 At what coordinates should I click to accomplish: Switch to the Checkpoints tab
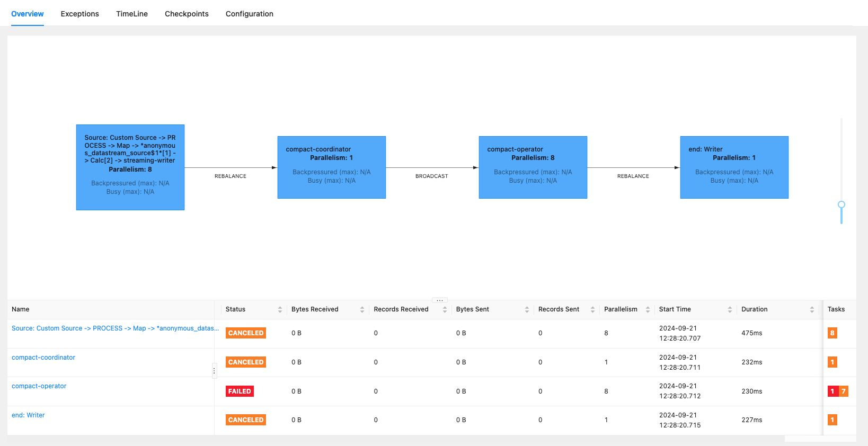[x=187, y=14]
